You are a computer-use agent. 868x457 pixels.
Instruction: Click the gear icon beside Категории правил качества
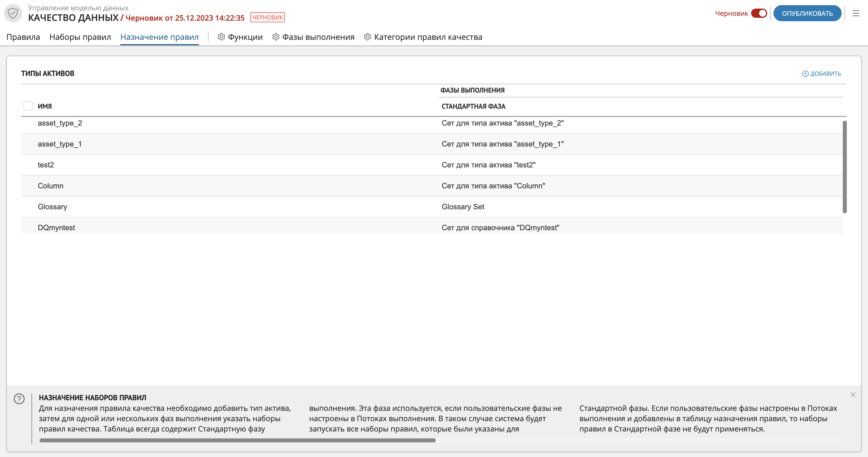point(367,37)
